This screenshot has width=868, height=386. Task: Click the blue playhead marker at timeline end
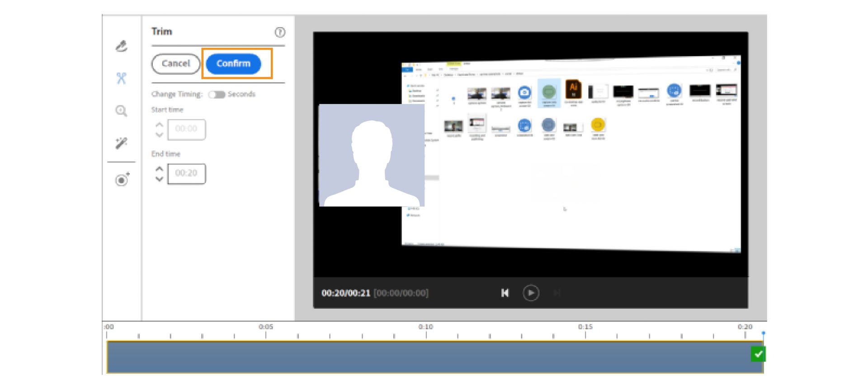763,334
